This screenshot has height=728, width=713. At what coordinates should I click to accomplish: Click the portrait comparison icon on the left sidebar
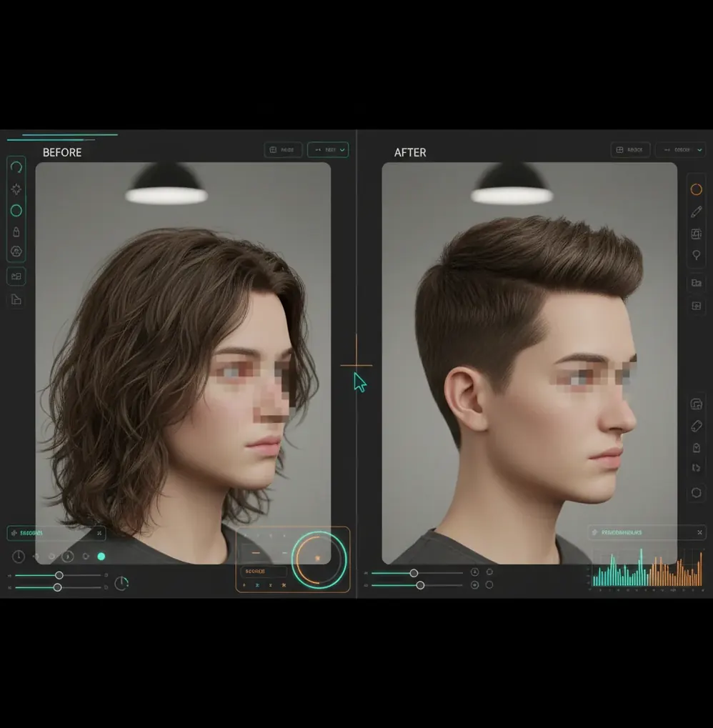point(16,276)
